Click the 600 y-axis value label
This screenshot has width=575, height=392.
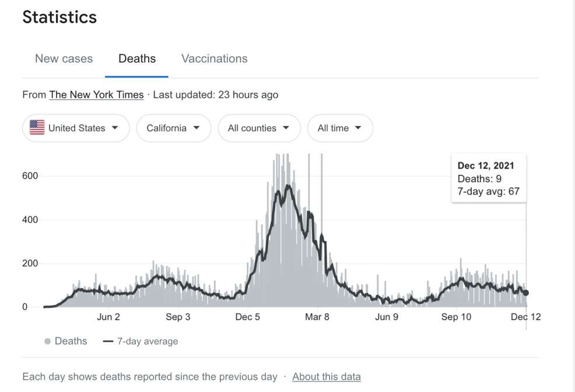[x=30, y=176]
